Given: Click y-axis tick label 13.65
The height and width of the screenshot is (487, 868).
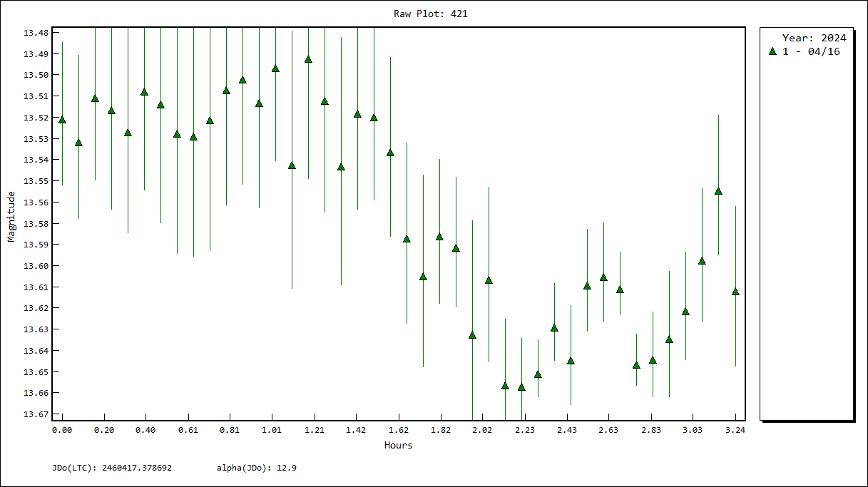Looking at the screenshot, I should pos(36,372).
